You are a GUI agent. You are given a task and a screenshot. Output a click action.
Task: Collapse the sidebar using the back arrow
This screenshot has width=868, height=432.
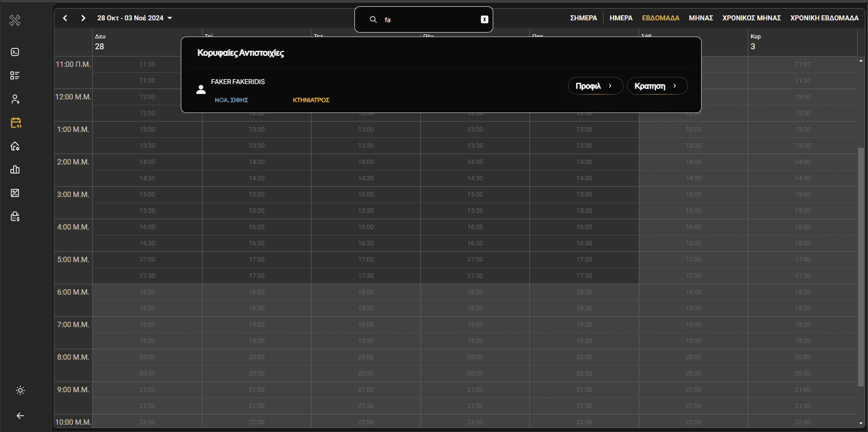(20, 416)
